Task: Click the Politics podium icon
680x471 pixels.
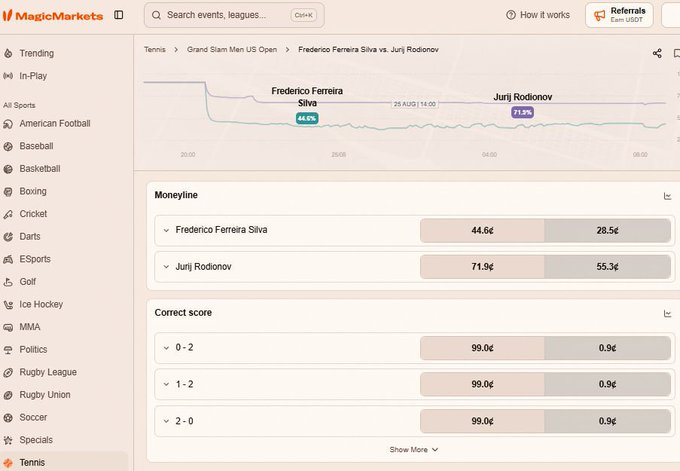Action: click(8, 350)
